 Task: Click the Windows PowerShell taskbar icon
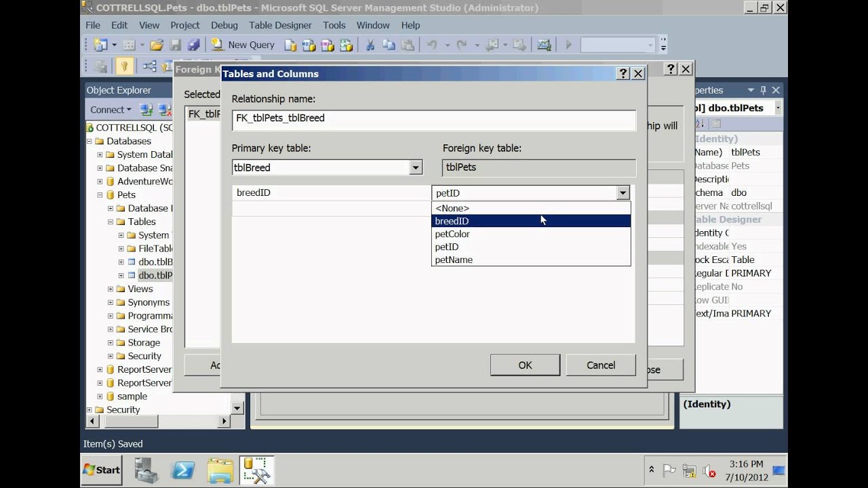click(x=183, y=470)
